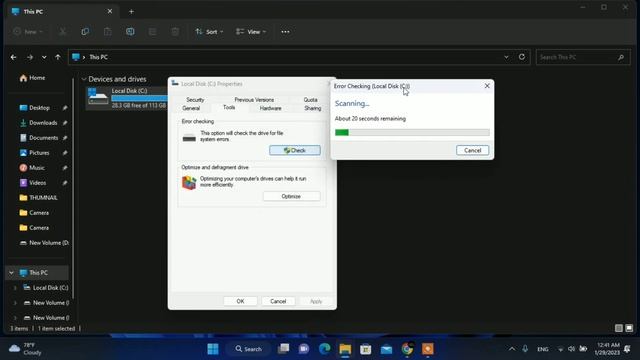Open recent locations dropdown arrow
The height and width of the screenshot is (360, 640).
tap(44, 57)
